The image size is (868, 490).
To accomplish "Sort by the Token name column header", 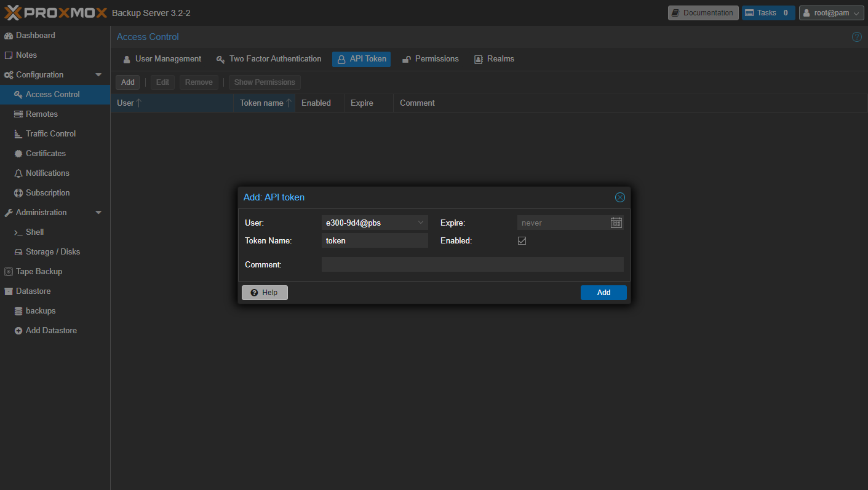I will coord(264,103).
